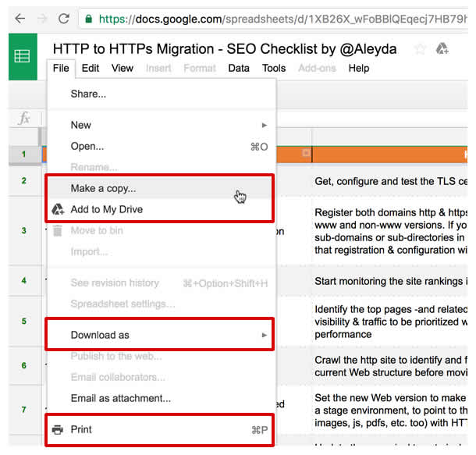476x455 pixels.
Task: Select row header 3
Action: point(24,231)
